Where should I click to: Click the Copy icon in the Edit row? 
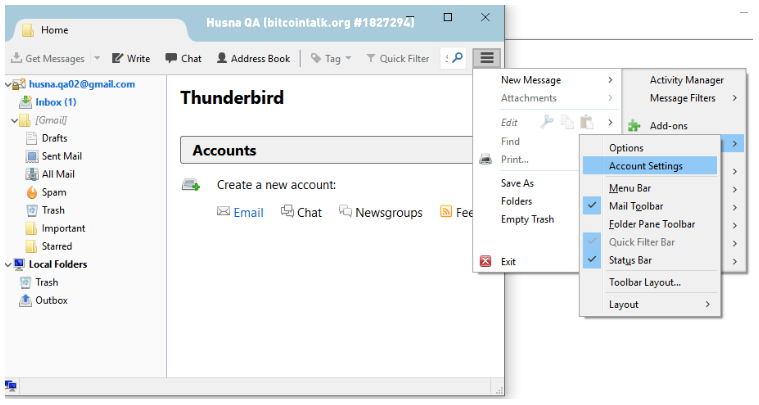(567, 122)
